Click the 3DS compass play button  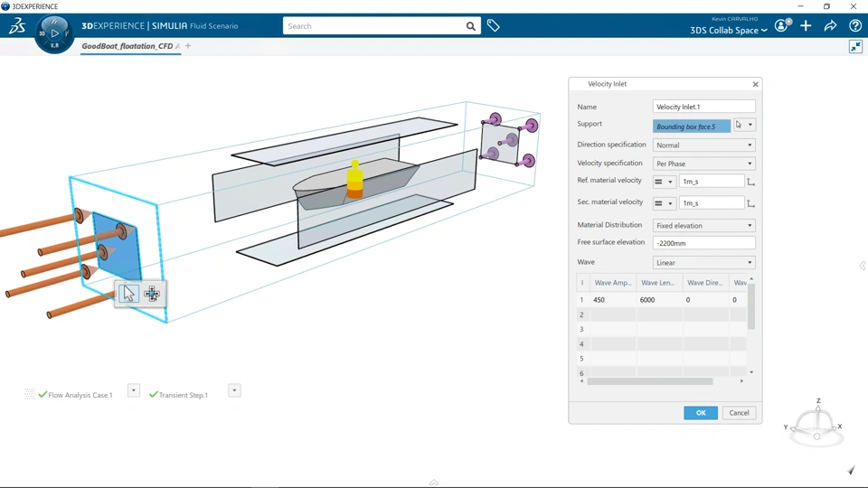[54, 33]
